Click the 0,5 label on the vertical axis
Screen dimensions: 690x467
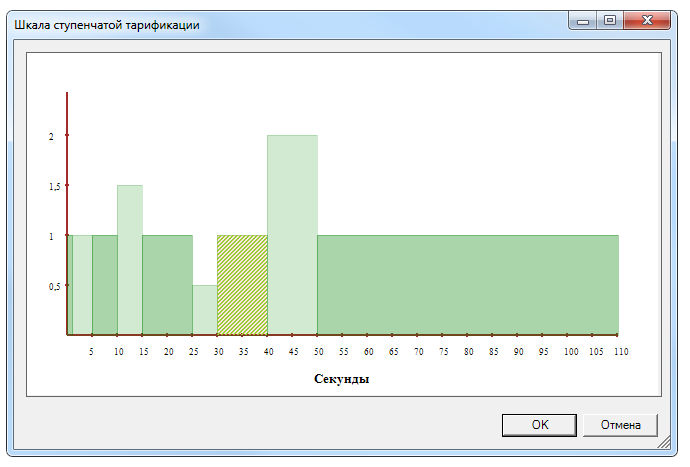(x=55, y=287)
